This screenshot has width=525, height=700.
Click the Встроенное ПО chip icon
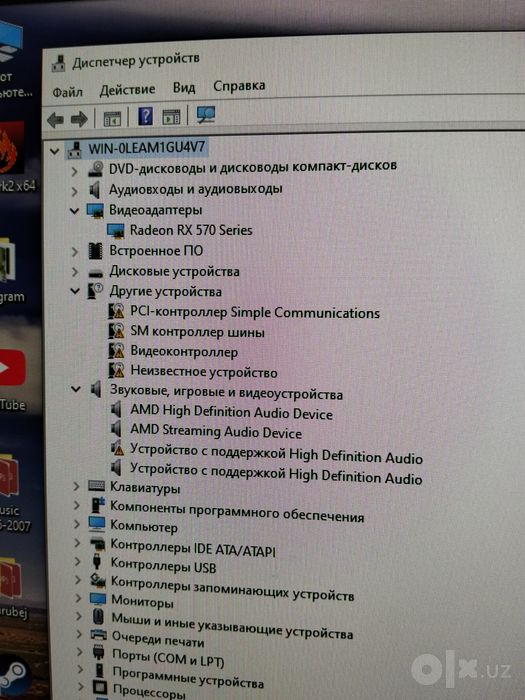(x=96, y=251)
